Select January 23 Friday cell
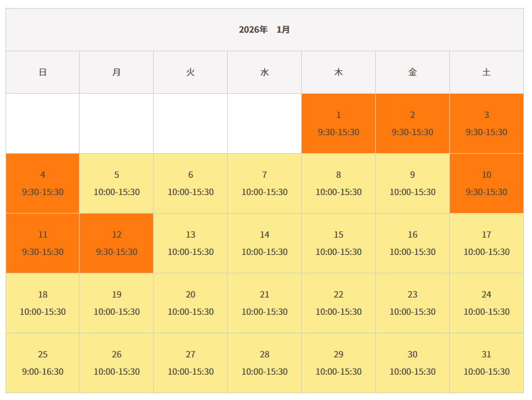 click(x=412, y=303)
